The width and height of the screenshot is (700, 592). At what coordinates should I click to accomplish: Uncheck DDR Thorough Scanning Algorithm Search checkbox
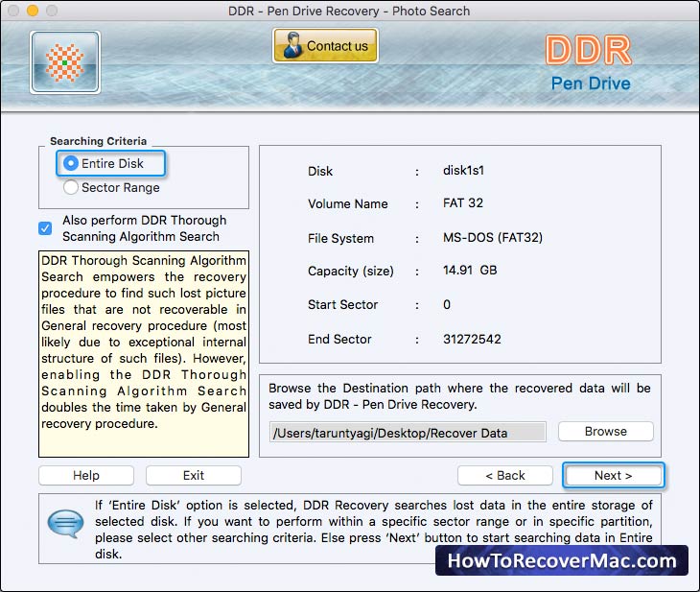click(x=45, y=228)
